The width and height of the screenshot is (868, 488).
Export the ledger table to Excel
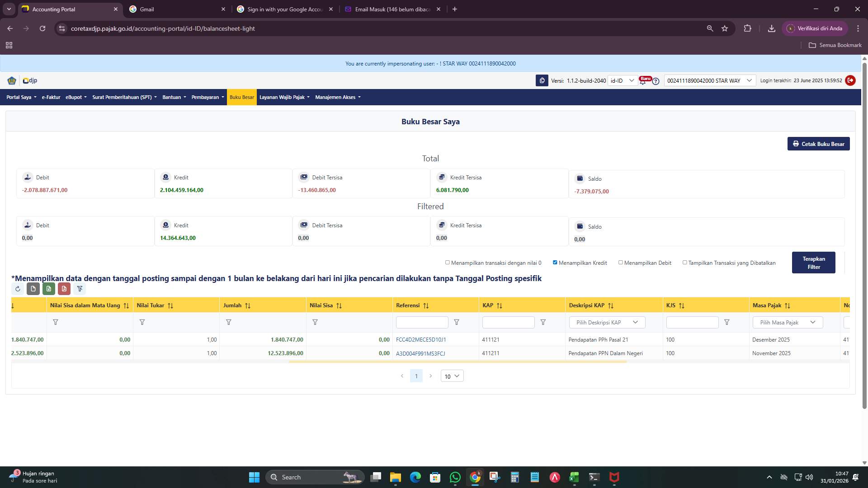click(49, 289)
